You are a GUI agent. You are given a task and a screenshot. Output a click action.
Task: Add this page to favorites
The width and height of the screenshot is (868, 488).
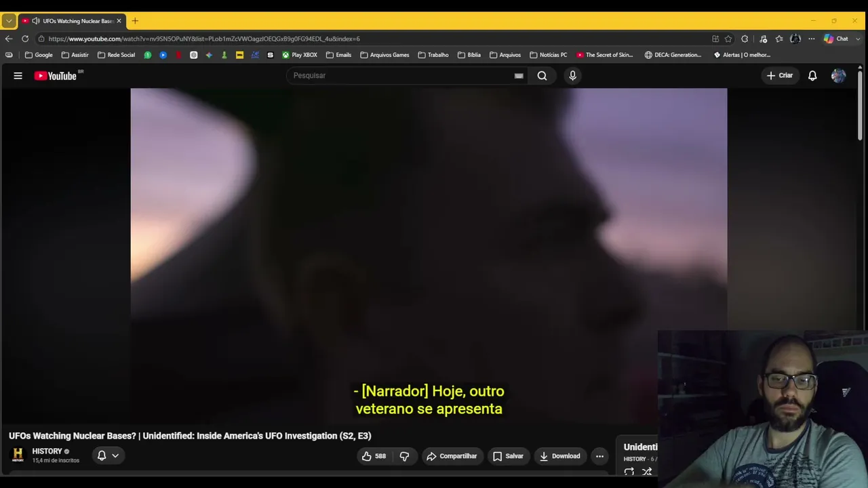pos(728,39)
